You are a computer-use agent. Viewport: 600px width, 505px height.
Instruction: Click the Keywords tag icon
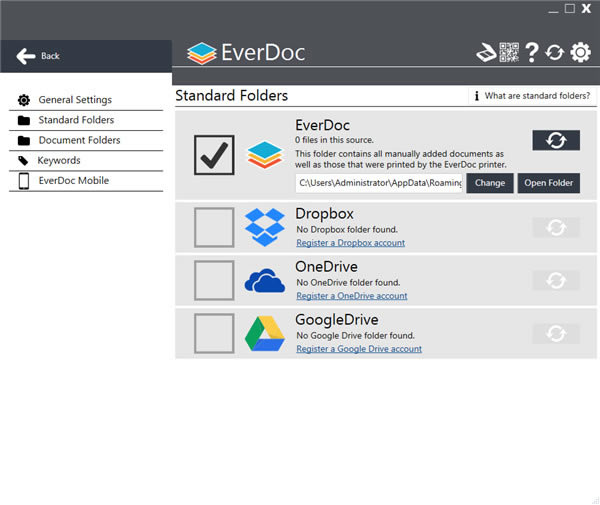coord(23,161)
